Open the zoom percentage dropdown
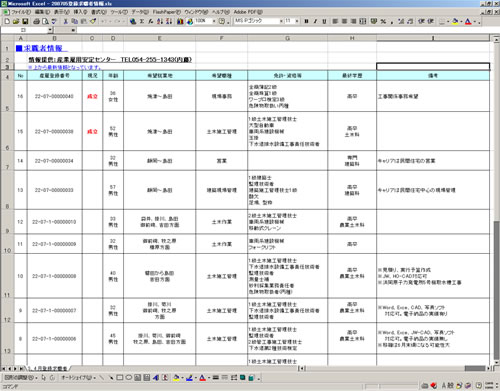Screen dimensions: 500x391 [214, 21]
